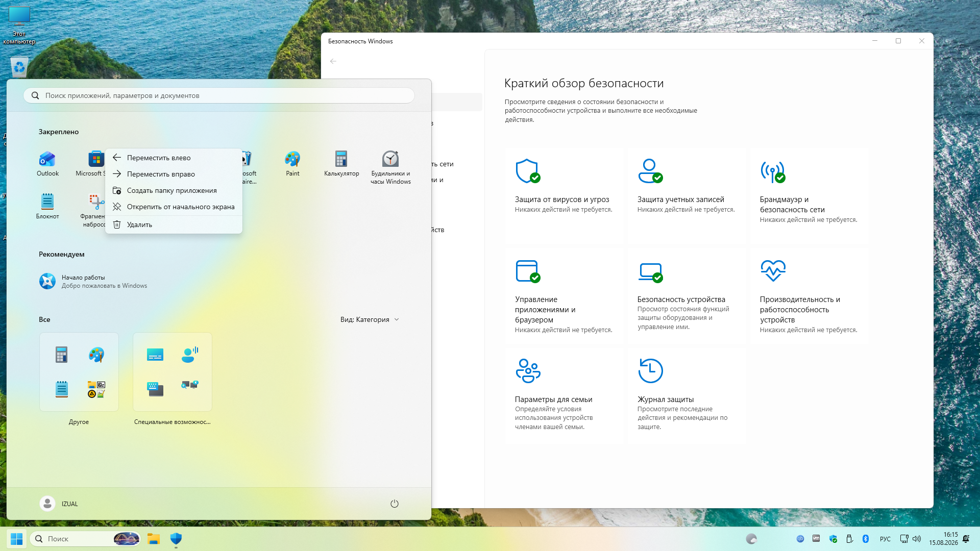Click the power button in Start menu
Image resolution: width=980 pixels, height=551 pixels.
394,504
